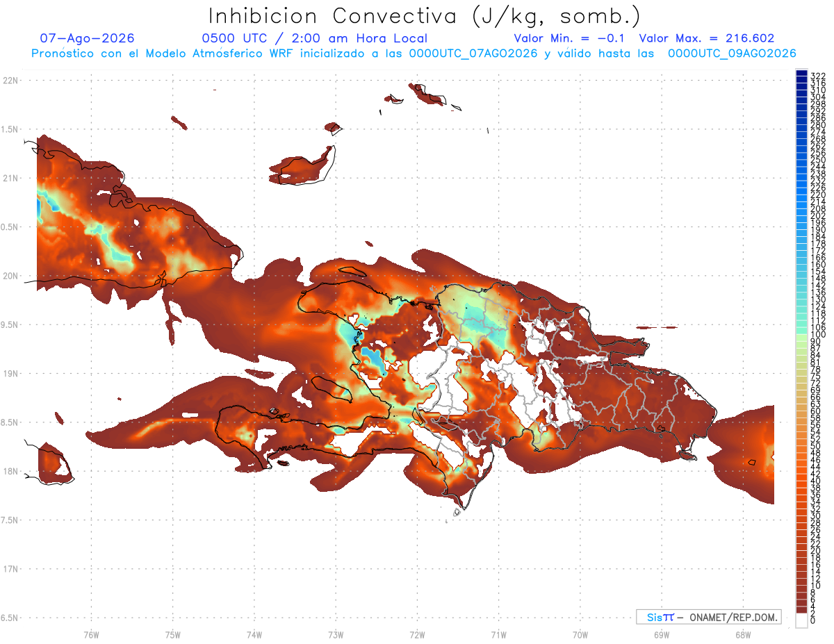Click the "17N" latitude label
This screenshot has height=644, width=834.
(x=10, y=569)
